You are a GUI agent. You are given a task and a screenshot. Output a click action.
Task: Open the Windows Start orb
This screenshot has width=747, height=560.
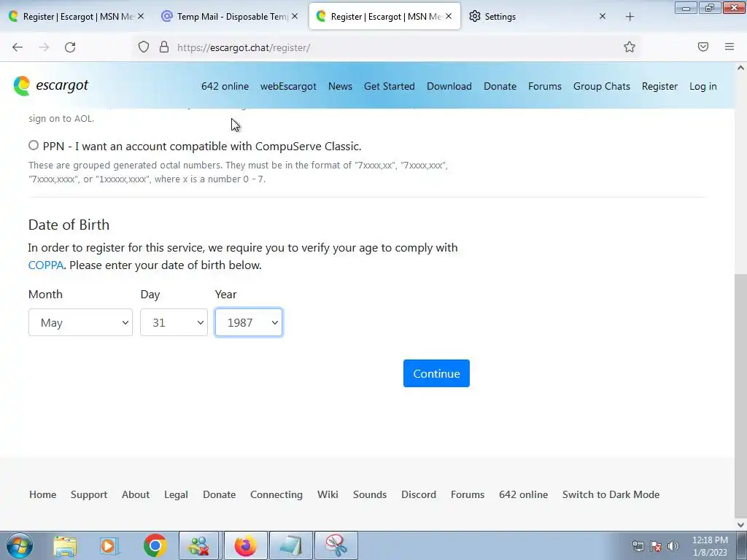point(20,545)
